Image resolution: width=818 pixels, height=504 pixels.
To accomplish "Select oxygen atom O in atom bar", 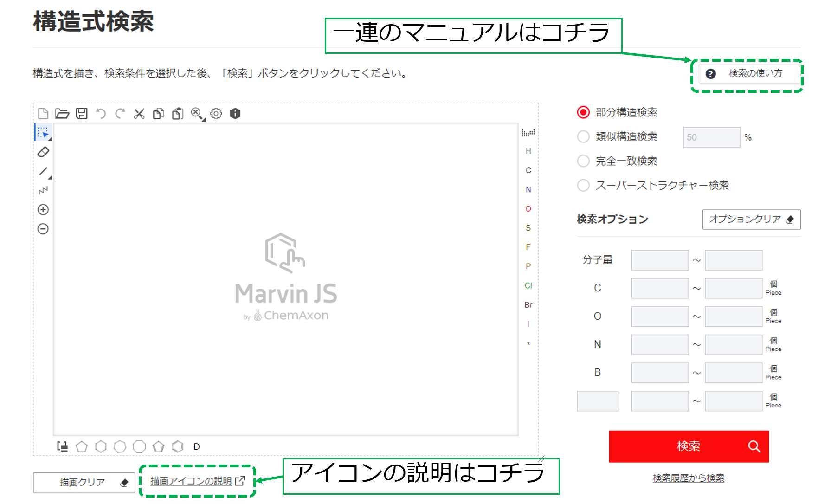I will tap(528, 209).
